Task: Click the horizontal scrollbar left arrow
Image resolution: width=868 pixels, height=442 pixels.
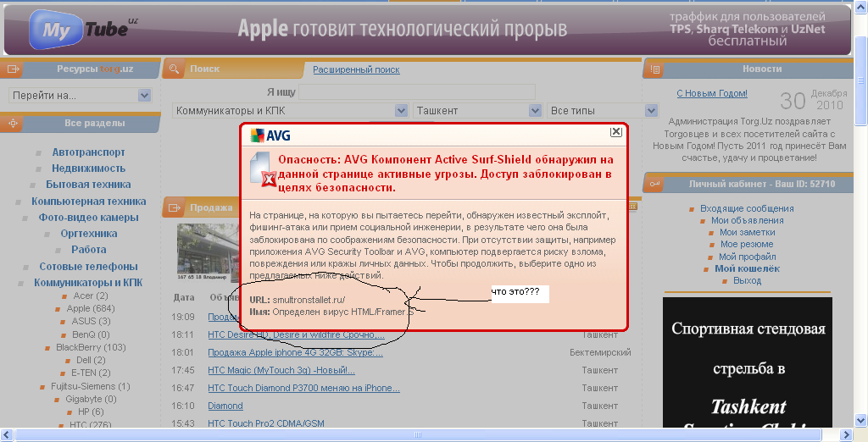Action: [7, 435]
